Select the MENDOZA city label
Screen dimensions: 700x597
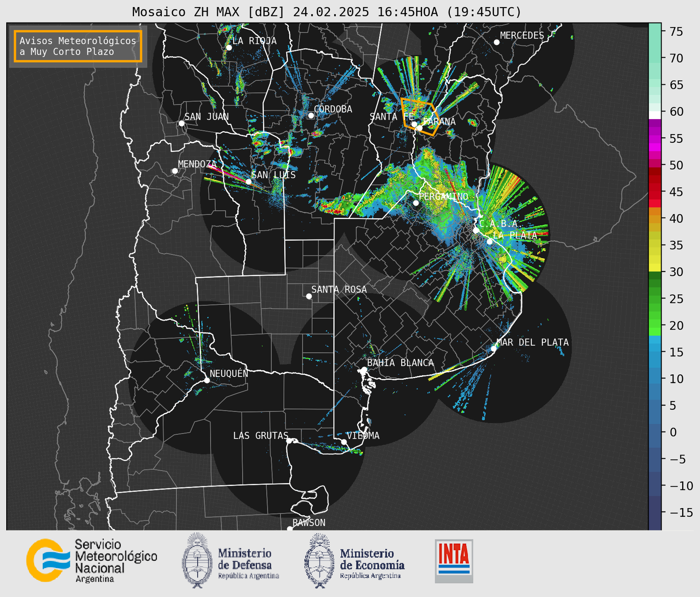click(198, 164)
